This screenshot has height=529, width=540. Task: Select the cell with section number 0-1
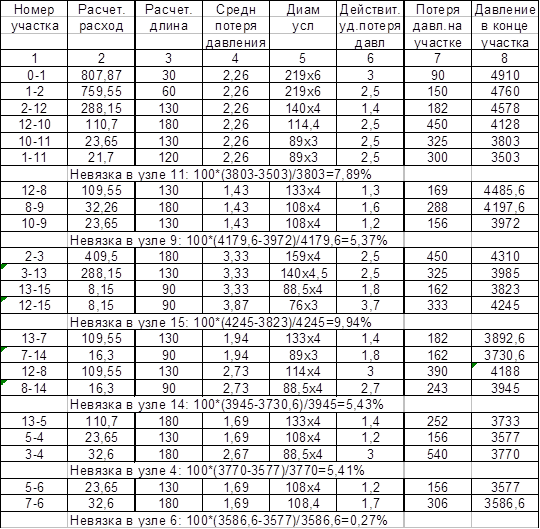[x=34, y=75]
